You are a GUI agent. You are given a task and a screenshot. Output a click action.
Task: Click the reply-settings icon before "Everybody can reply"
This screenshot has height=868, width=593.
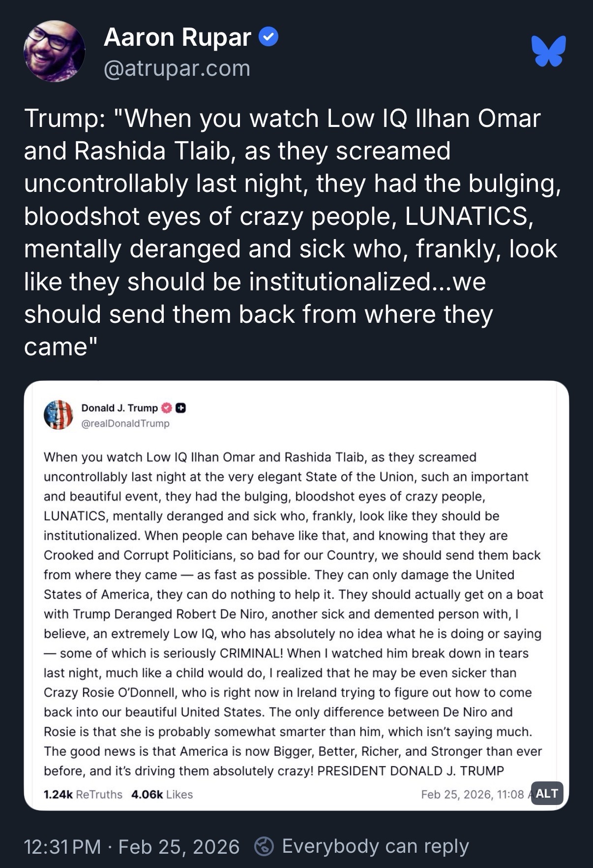coord(264,846)
